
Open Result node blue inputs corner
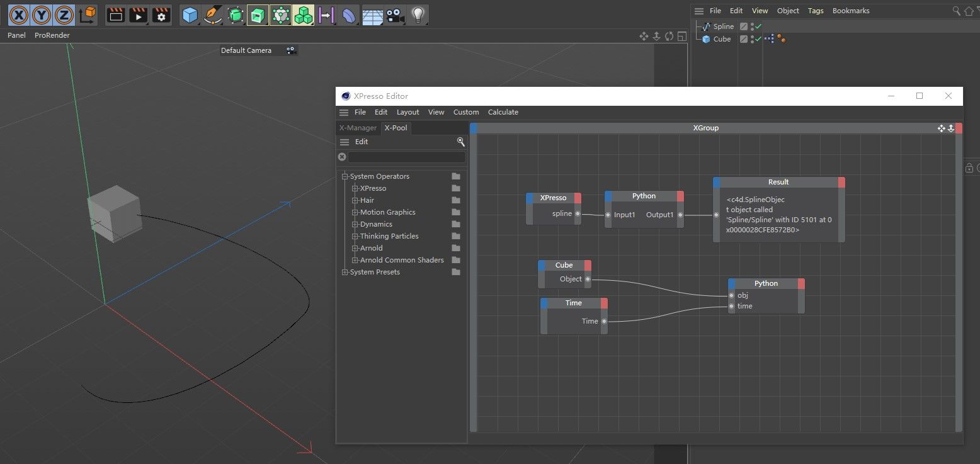pyautogui.click(x=717, y=182)
